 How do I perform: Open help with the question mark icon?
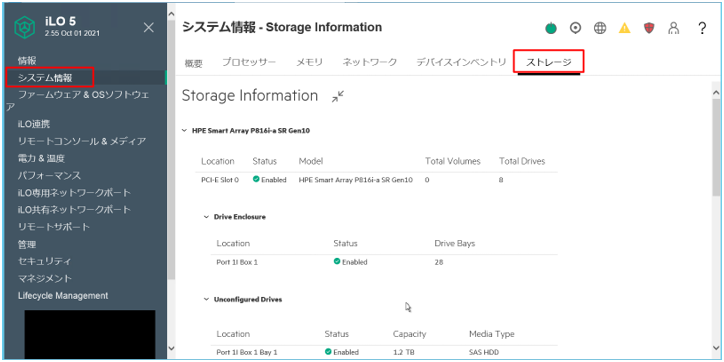pyautogui.click(x=702, y=29)
